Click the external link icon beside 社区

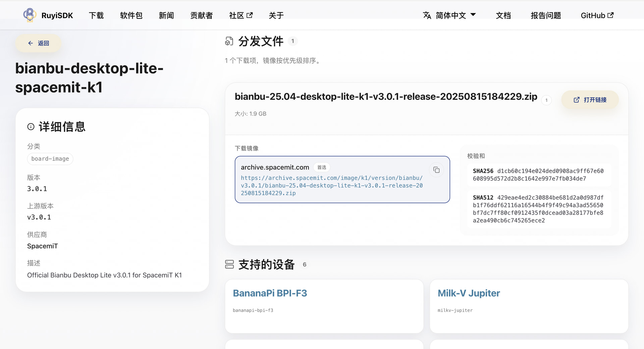point(250,15)
